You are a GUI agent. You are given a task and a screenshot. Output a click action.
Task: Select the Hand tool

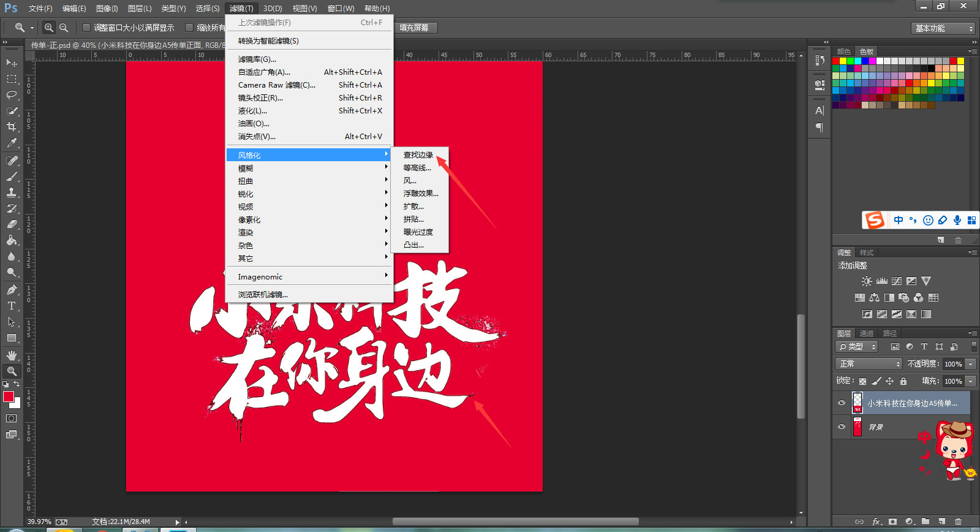click(11, 355)
